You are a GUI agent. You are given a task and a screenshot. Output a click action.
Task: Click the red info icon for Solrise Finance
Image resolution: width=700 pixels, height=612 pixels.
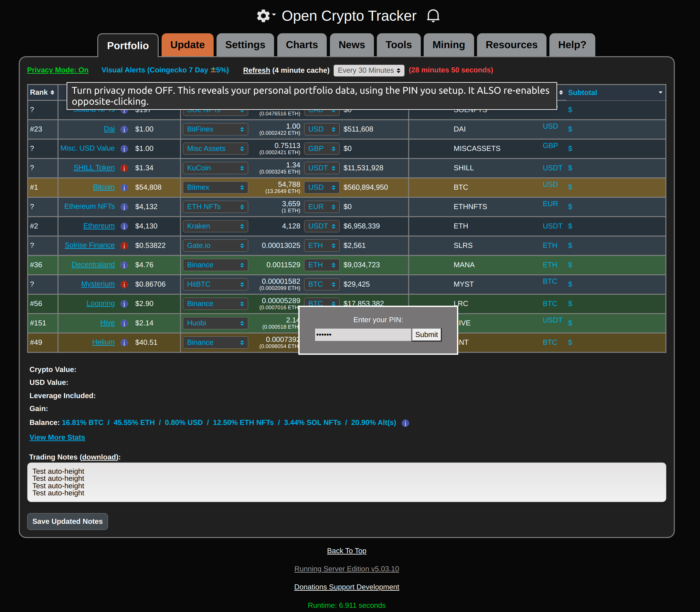coord(124,246)
